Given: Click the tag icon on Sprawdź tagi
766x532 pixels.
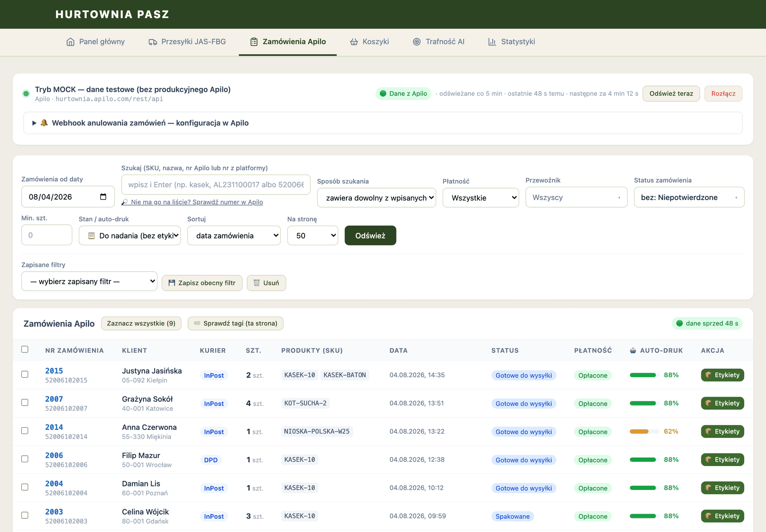Looking at the screenshot, I should point(197,323).
